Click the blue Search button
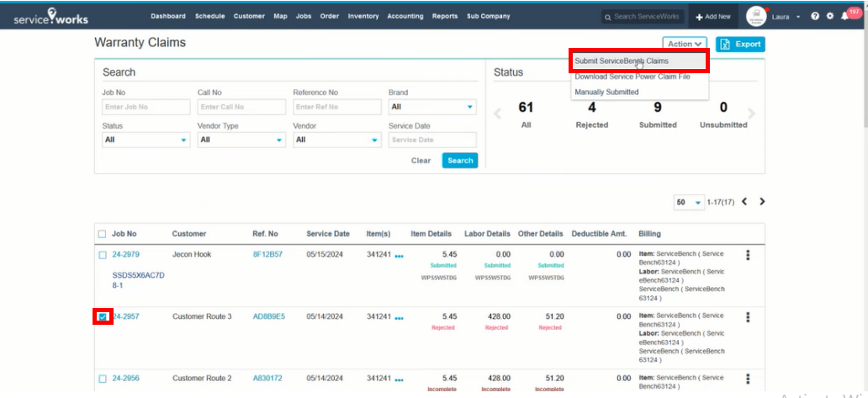This screenshot has height=398, width=868. point(460,161)
